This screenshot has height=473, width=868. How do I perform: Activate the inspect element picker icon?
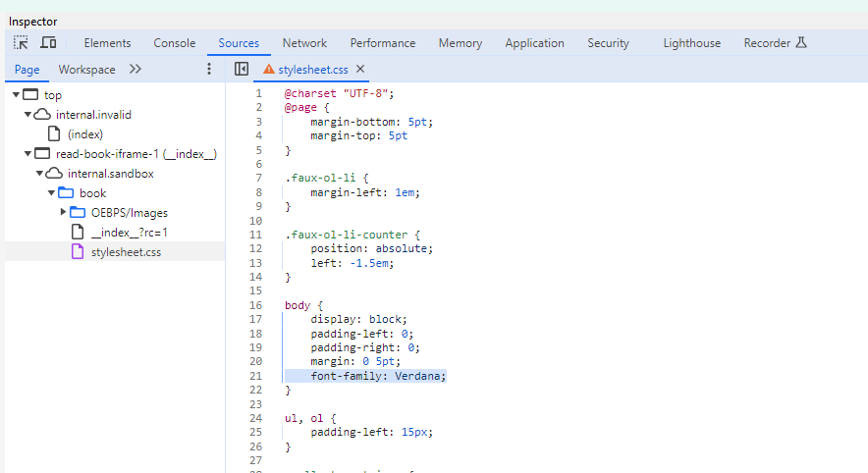[x=21, y=43]
